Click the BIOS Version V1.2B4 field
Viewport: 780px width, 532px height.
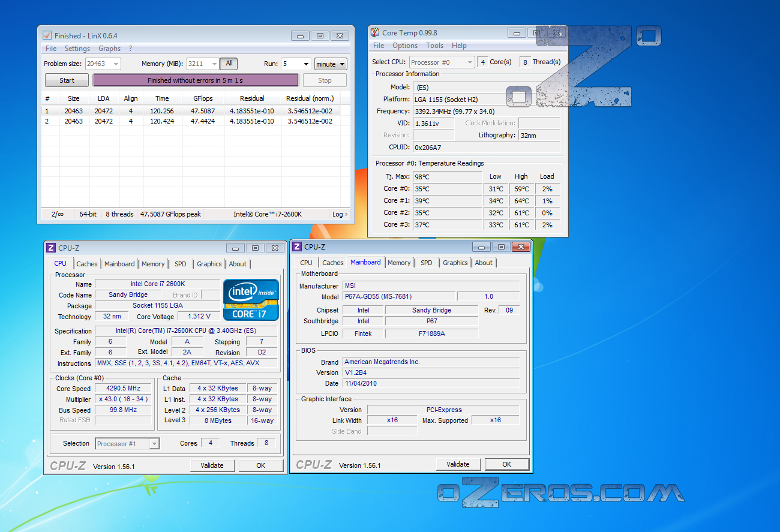click(x=431, y=372)
